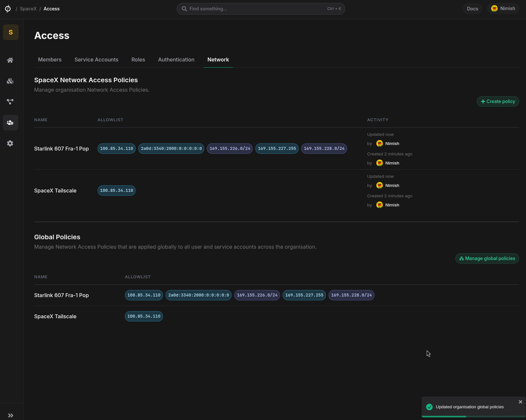Image resolution: width=526 pixels, height=420 pixels.
Task: Navigate to SpaceX in the breadcrumb
Action: coord(28,9)
